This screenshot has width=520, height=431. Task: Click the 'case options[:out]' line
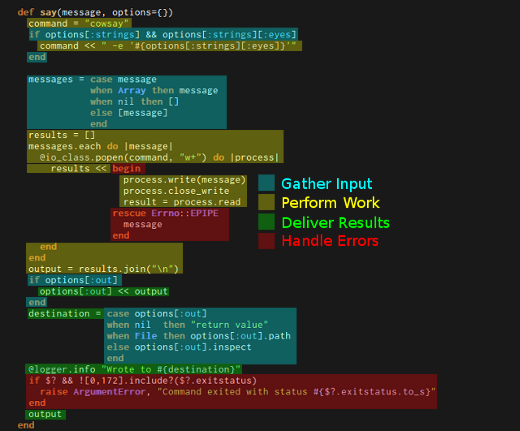click(157, 314)
